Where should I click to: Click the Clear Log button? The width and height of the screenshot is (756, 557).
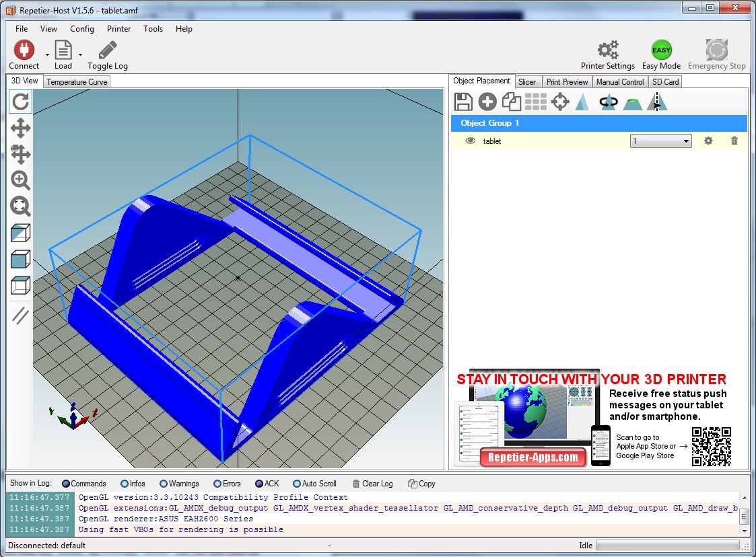point(372,484)
